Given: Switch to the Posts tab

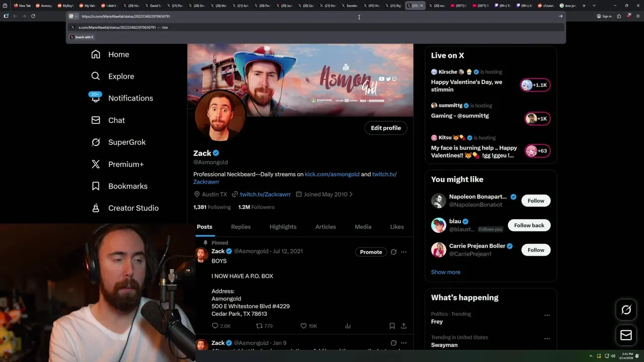Looking at the screenshot, I should (204, 227).
